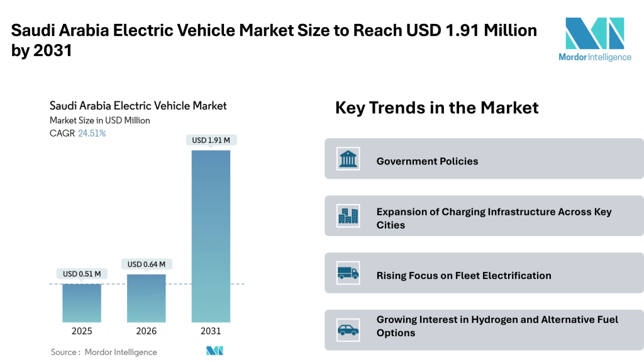Click the 2025 bar in the chart
Image resolution: width=644 pixels, height=362 pixels.
pyautogui.click(x=82, y=302)
